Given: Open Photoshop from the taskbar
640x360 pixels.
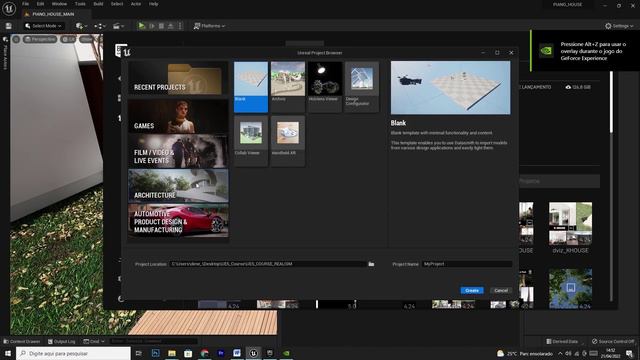Looking at the screenshot, I should coord(156,353).
